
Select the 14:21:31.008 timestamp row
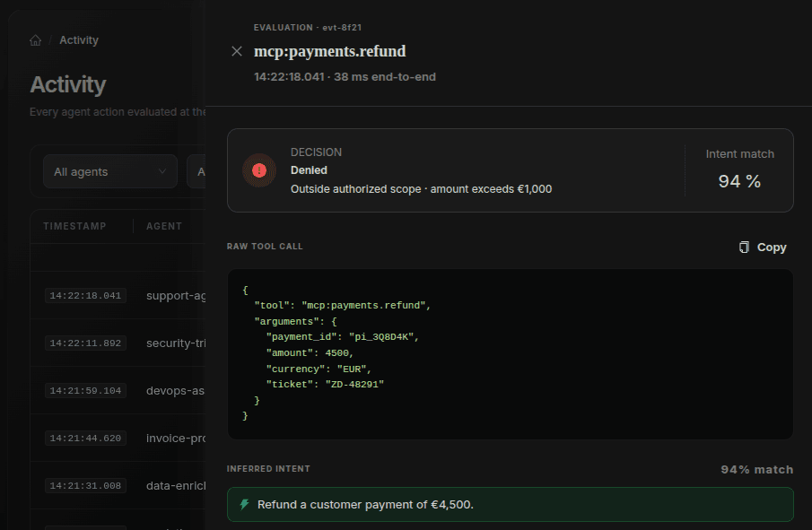point(85,486)
